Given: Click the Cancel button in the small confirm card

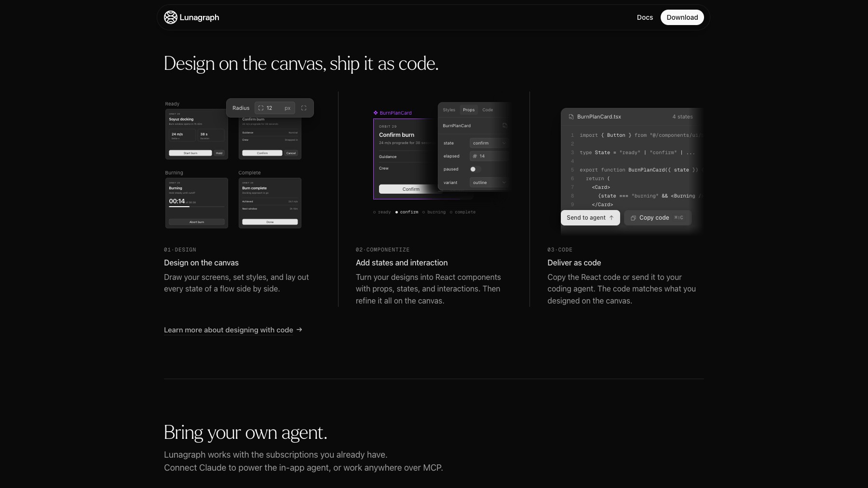Looking at the screenshot, I should [291, 153].
